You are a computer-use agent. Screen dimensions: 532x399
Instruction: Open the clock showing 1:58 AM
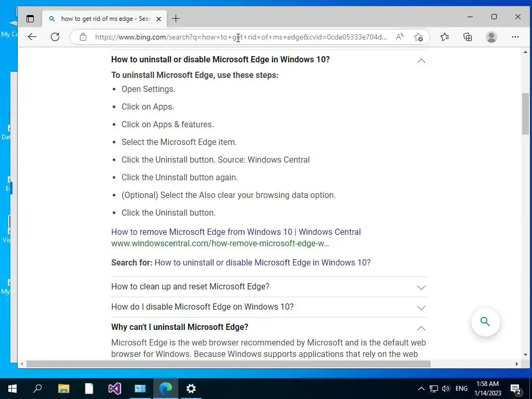[487, 389]
